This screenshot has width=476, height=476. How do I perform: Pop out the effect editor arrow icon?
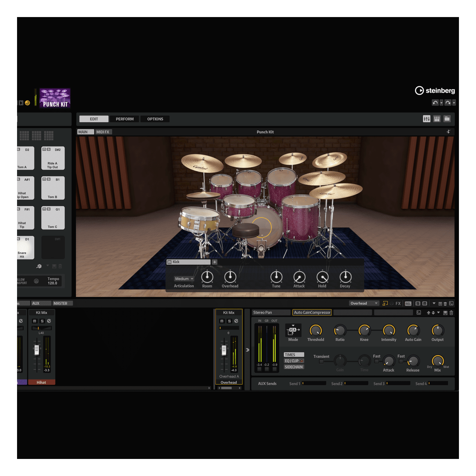[419, 312]
